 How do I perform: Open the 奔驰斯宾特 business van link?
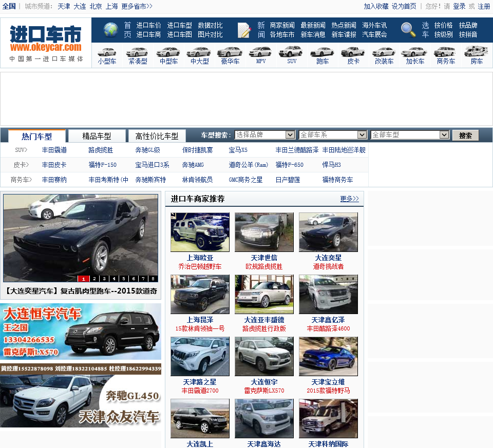pyautogui.click(x=150, y=180)
